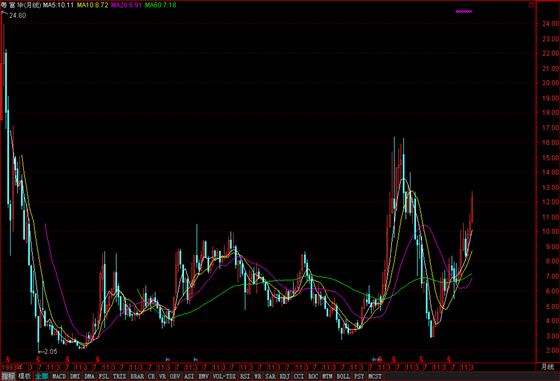Viewport: 560px width, 381px height.
Task: Switch to the OBV indicator tab
Action: 175,376
